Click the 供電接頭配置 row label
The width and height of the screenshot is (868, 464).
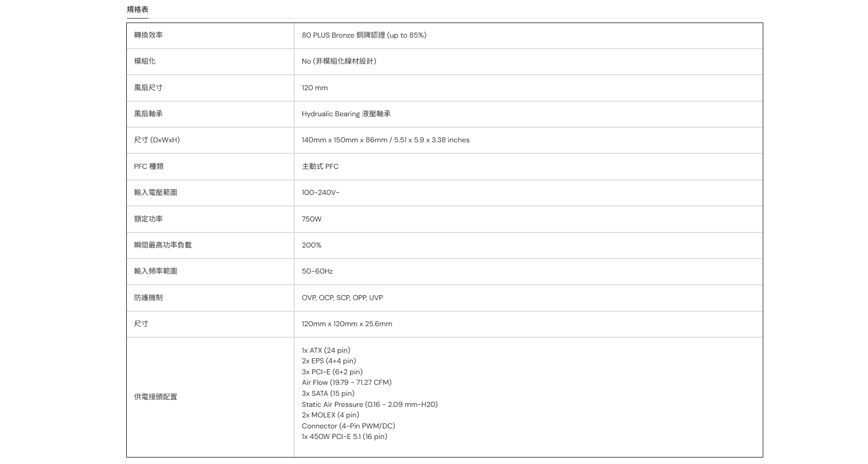(155, 397)
